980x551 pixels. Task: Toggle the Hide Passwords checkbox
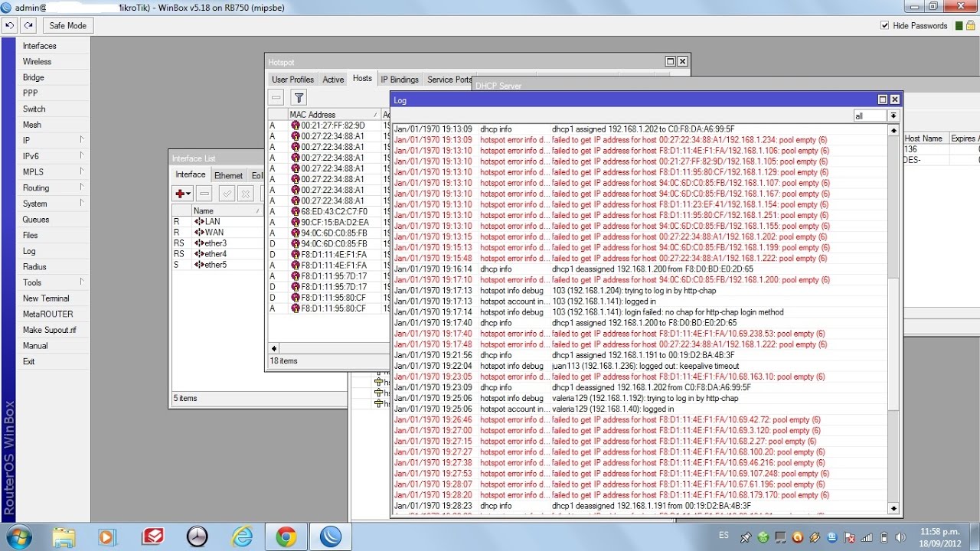[x=885, y=25]
